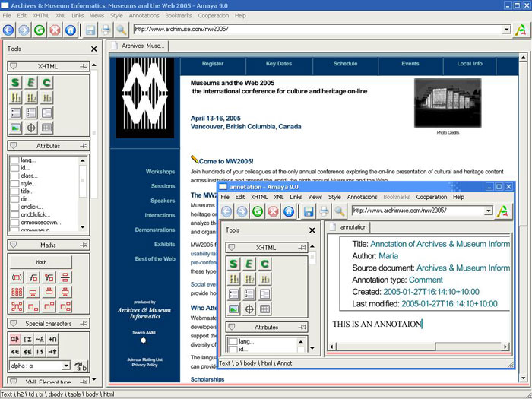Insert fraction in Maths palette
The width and height of the screenshot is (532, 399).
coord(65,277)
